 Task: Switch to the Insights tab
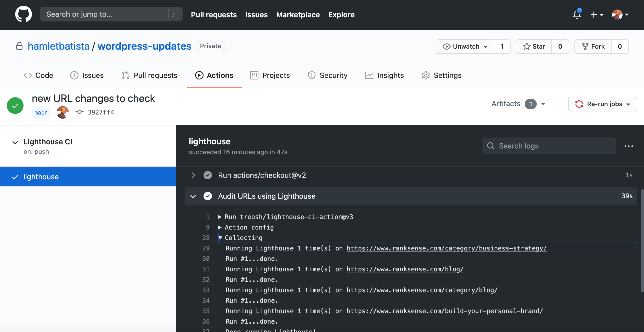(384, 75)
